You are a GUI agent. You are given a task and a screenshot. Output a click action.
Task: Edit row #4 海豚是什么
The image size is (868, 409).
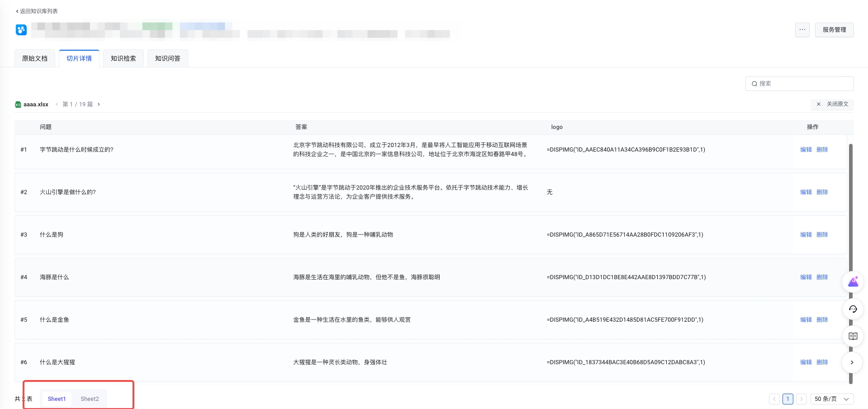pyautogui.click(x=806, y=277)
